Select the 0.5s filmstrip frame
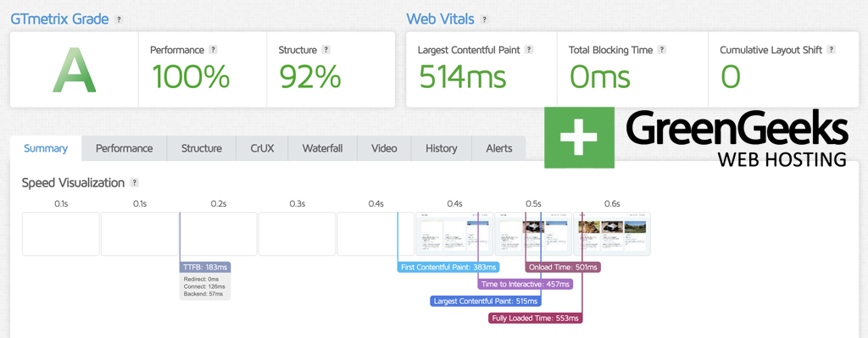 coord(533,234)
